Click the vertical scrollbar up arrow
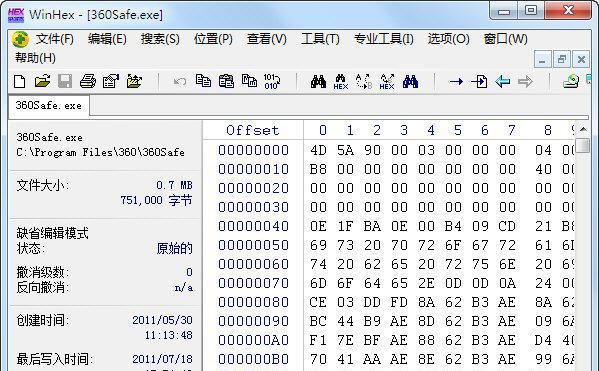The height and width of the screenshot is (371, 599). pyautogui.click(x=583, y=130)
